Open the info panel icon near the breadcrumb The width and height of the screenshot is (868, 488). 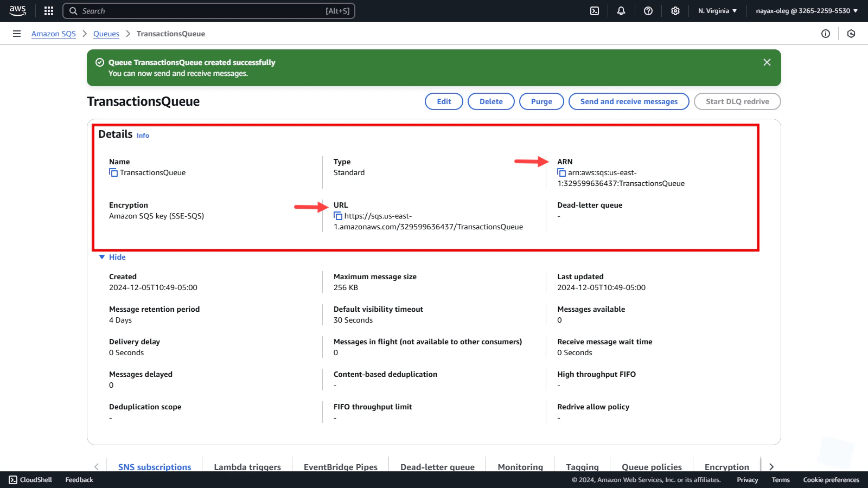tap(826, 34)
